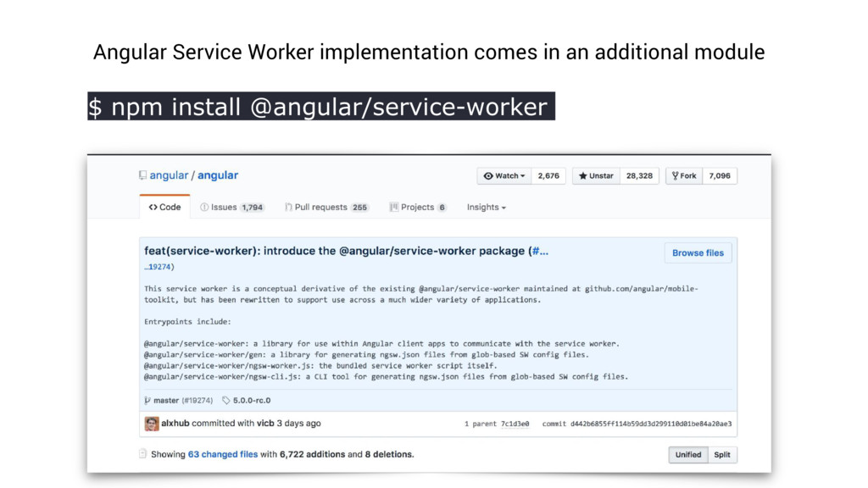Screen dimensions: 868x488
Task: Click the branch icon next to master
Action: [x=147, y=400]
